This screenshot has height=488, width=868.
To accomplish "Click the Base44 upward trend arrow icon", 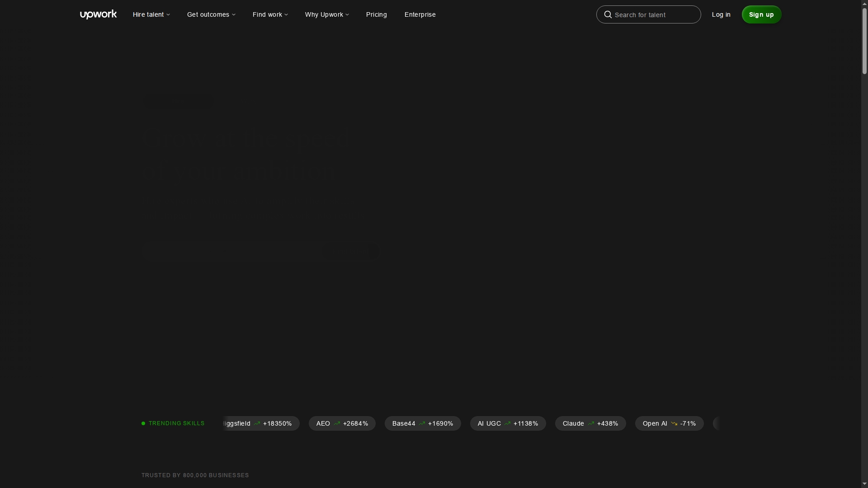I will click(422, 423).
